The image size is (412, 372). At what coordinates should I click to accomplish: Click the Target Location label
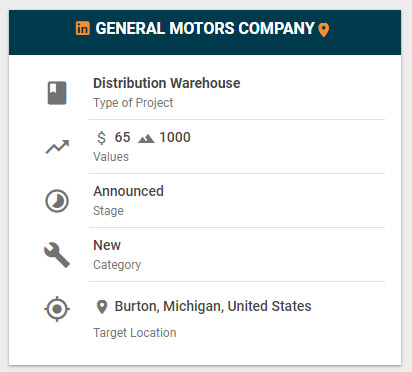tap(135, 333)
